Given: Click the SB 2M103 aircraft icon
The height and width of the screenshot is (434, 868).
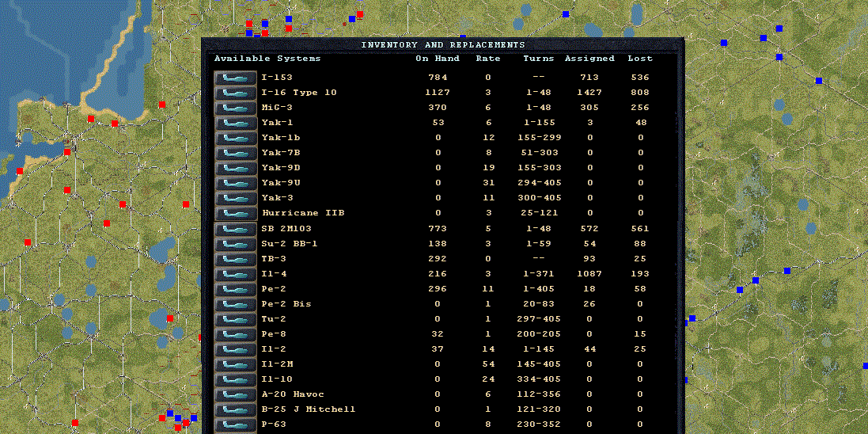Looking at the screenshot, I should tap(236, 229).
